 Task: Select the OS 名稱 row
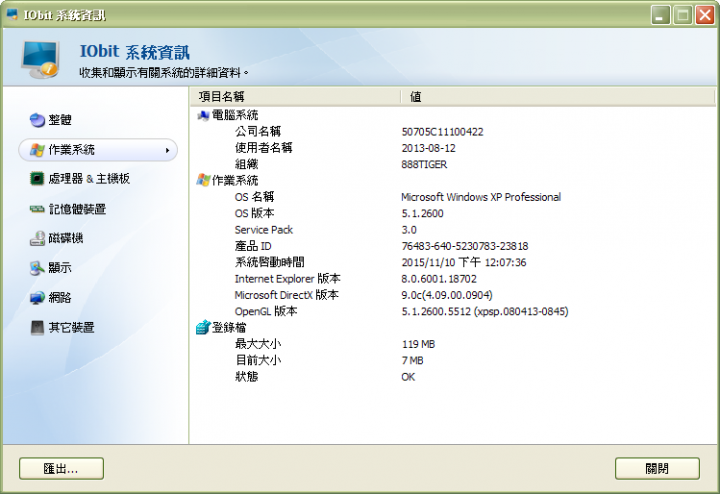coord(453,197)
